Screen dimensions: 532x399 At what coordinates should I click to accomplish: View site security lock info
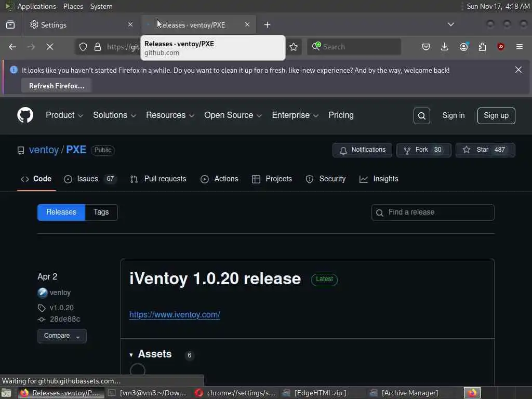coord(98,47)
